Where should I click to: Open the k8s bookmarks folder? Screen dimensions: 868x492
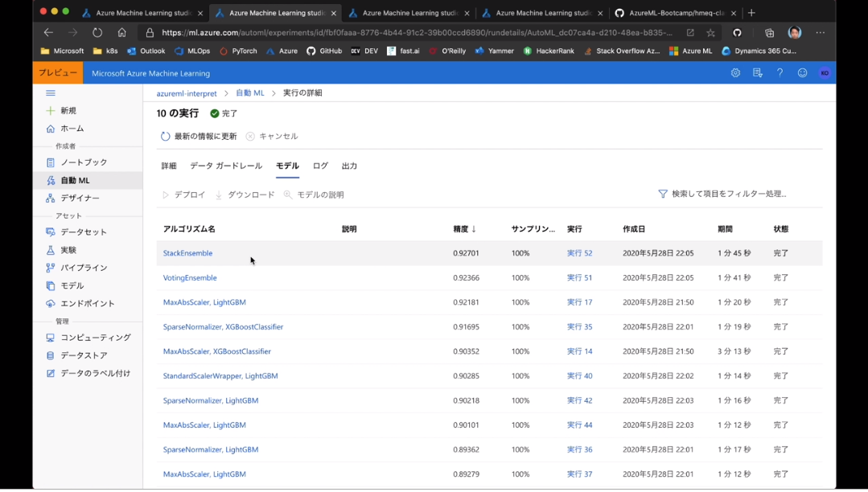105,51
